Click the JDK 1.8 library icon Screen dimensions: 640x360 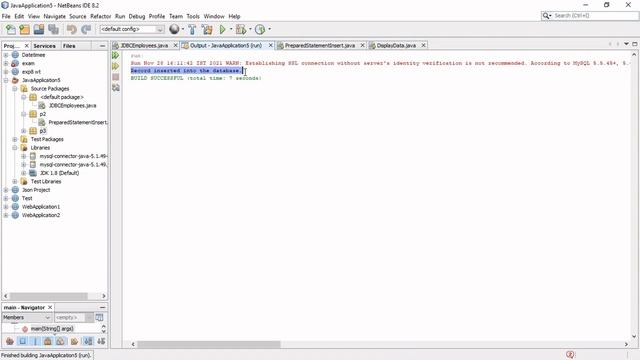pyautogui.click(x=33, y=173)
